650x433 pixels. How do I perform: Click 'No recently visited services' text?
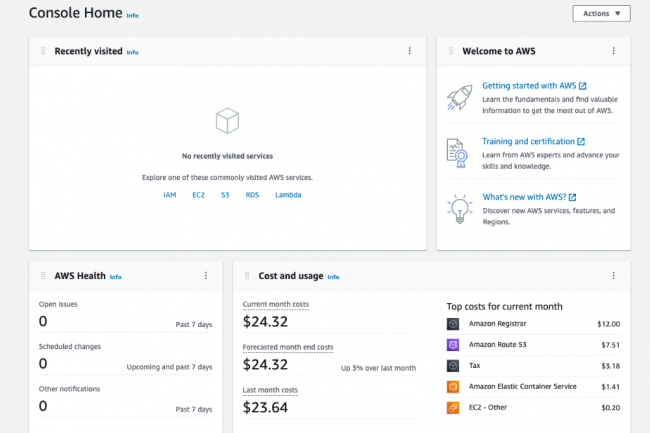pos(227,156)
